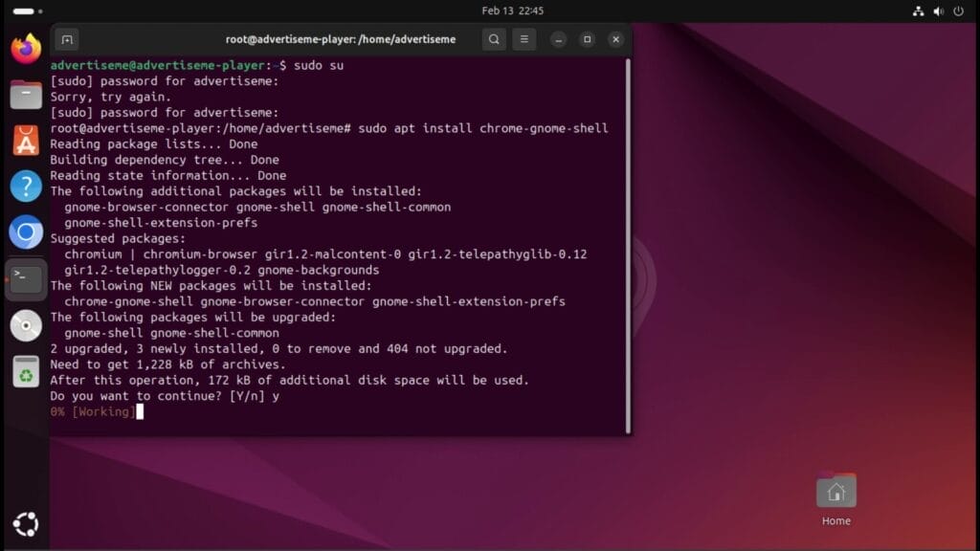Click the indicator at top-left of the bar
Viewport: 980px width, 551px height.
point(24,11)
